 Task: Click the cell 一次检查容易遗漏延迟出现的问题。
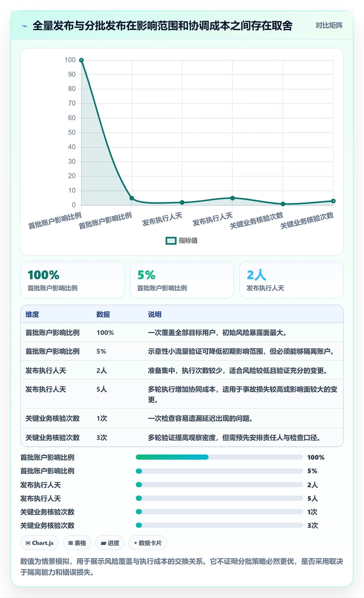200,418
